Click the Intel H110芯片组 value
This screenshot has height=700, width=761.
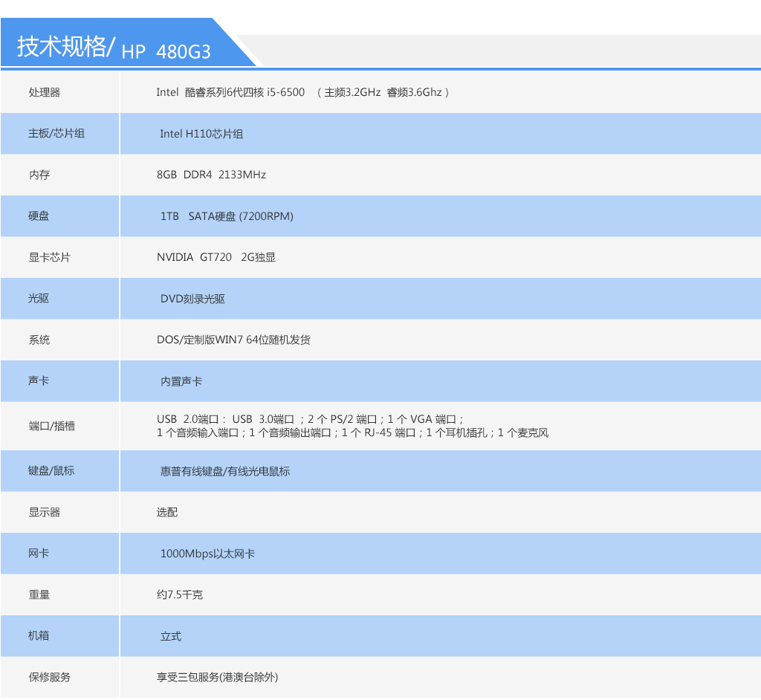coord(201,134)
